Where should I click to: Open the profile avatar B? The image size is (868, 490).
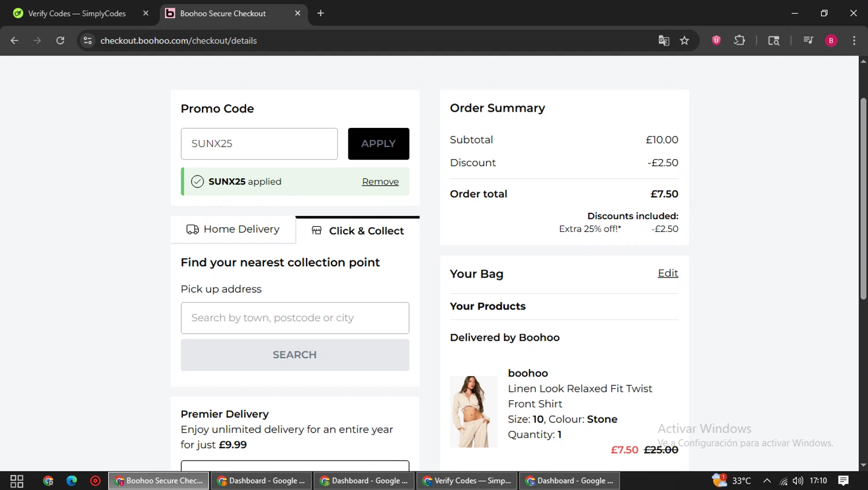(831, 40)
